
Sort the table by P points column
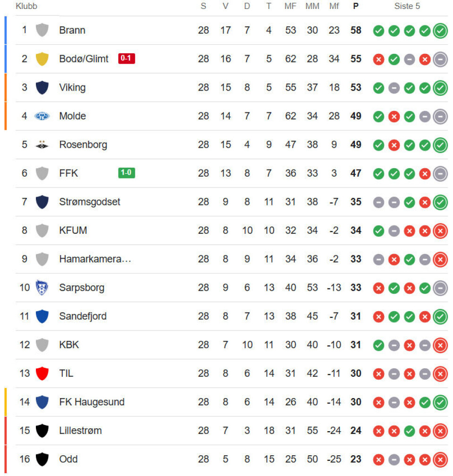356,6
